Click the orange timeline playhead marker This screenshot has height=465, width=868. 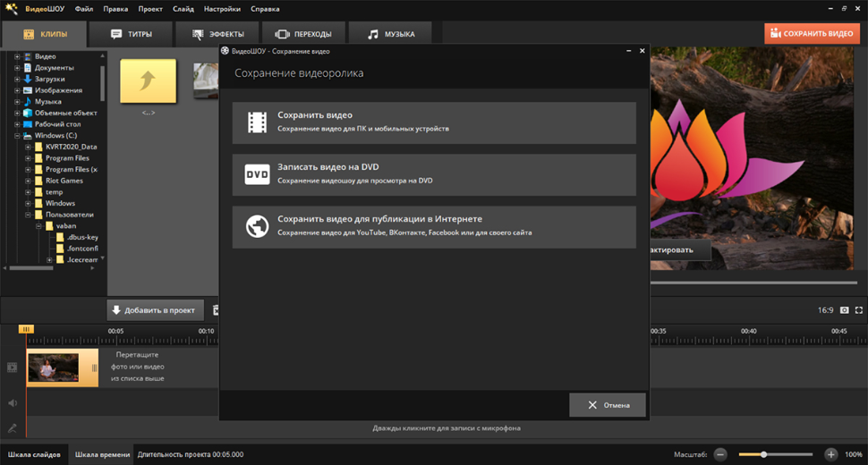coord(26,329)
